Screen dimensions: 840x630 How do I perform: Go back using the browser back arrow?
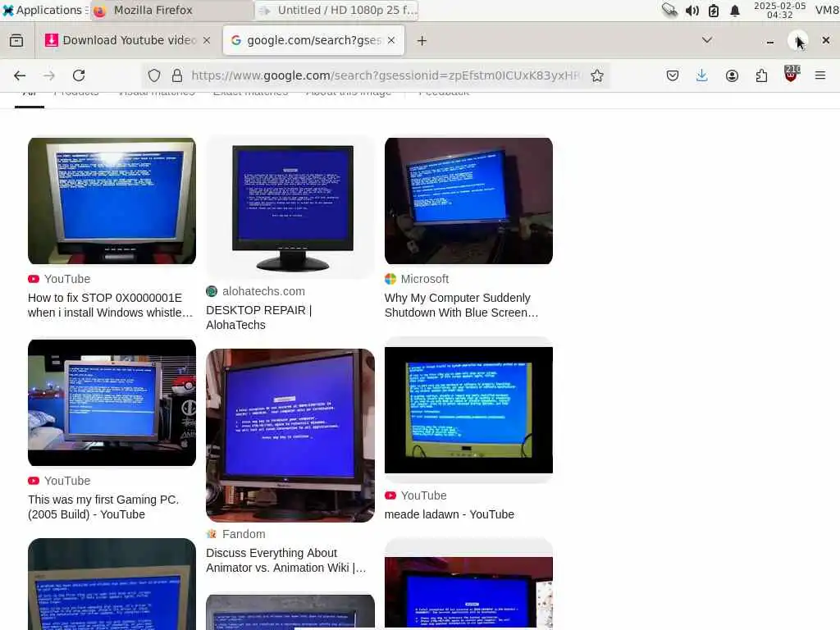point(20,75)
